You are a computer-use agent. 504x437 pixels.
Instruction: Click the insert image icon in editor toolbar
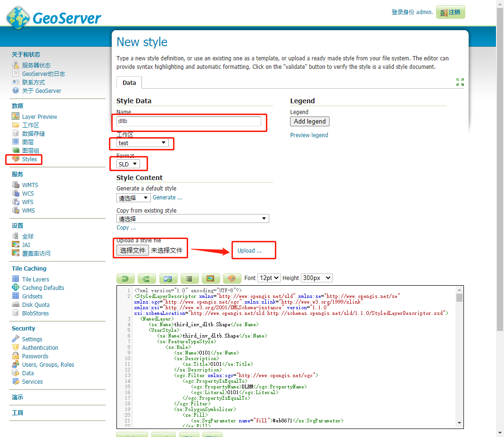(x=211, y=278)
